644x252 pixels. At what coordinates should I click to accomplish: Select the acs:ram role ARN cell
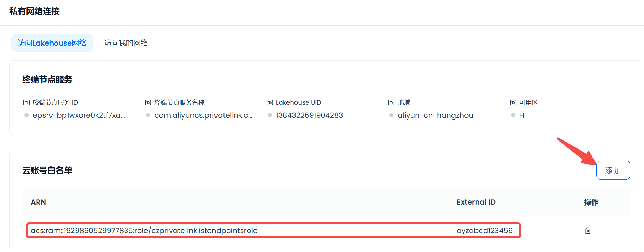[144, 231]
